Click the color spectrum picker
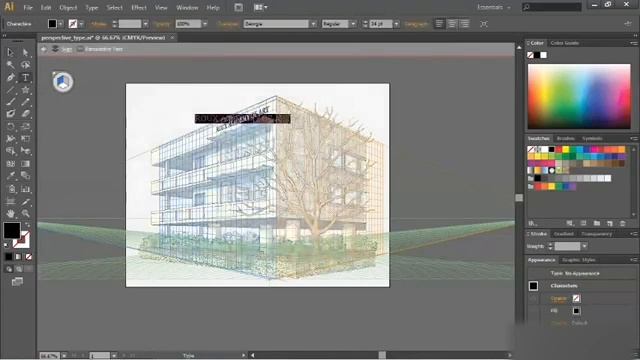This screenshot has height=360, width=640. point(579,96)
